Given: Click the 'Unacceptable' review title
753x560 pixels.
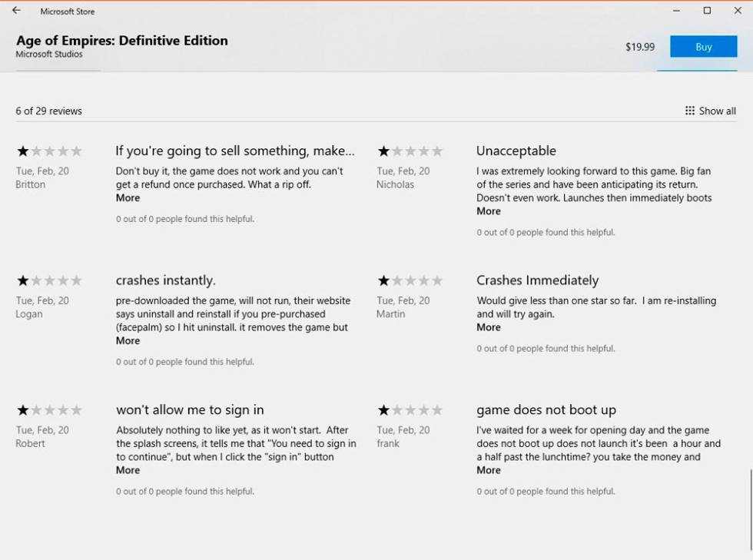Looking at the screenshot, I should click(x=516, y=151).
